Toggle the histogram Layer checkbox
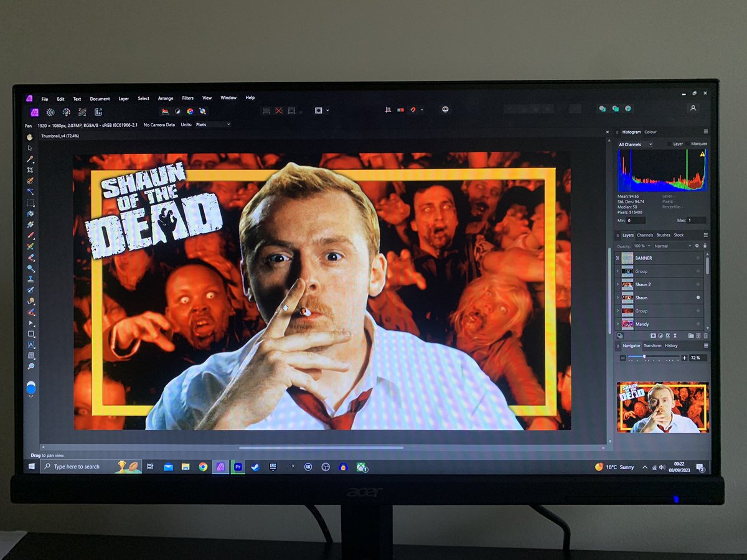The height and width of the screenshot is (560, 747). [670, 144]
